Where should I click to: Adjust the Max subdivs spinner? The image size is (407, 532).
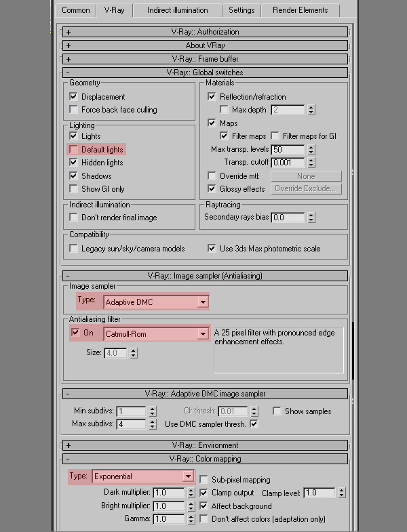click(153, 424)
